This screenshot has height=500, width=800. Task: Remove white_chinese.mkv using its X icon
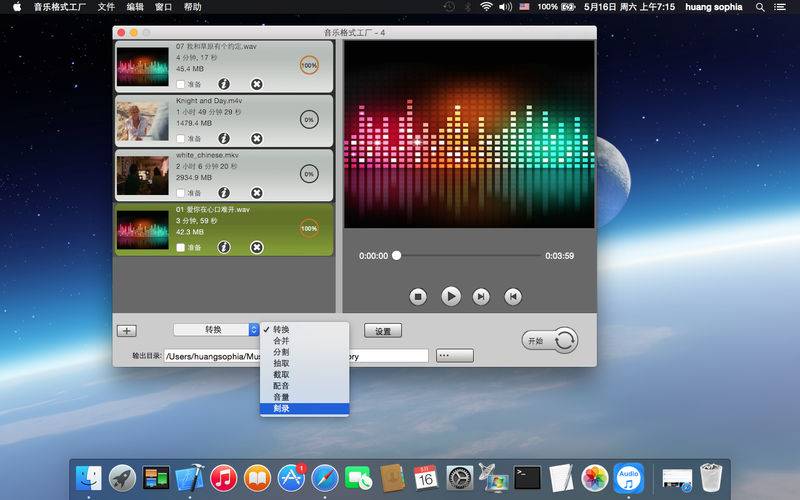coord(256,193)
